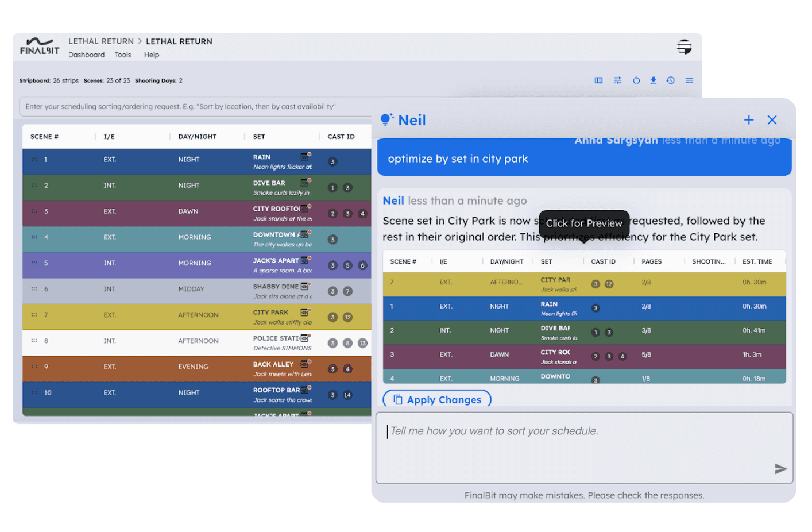Image resolution: width=812 pixels, height=532 pixels.
Task: Open the sort/filter sliders icon
Action: (x=617, y=80)
